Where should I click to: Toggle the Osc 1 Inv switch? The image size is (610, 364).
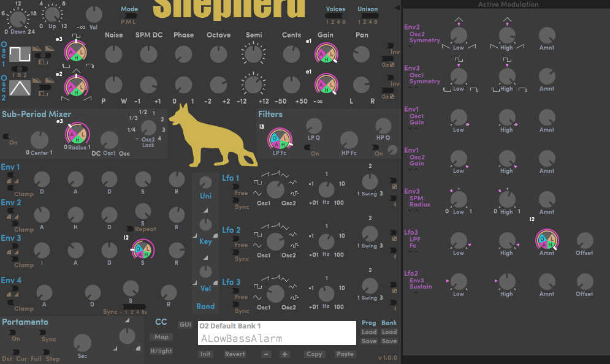[389, 46]
